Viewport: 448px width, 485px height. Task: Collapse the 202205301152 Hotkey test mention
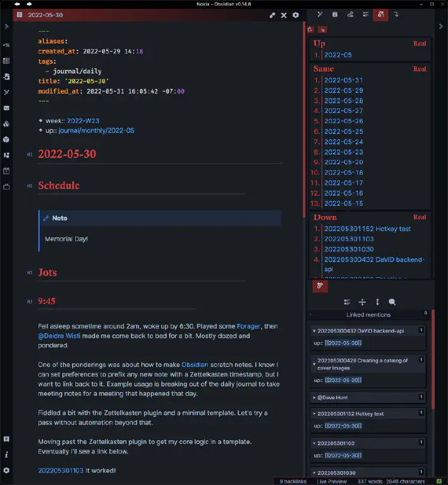click(314, 414)
